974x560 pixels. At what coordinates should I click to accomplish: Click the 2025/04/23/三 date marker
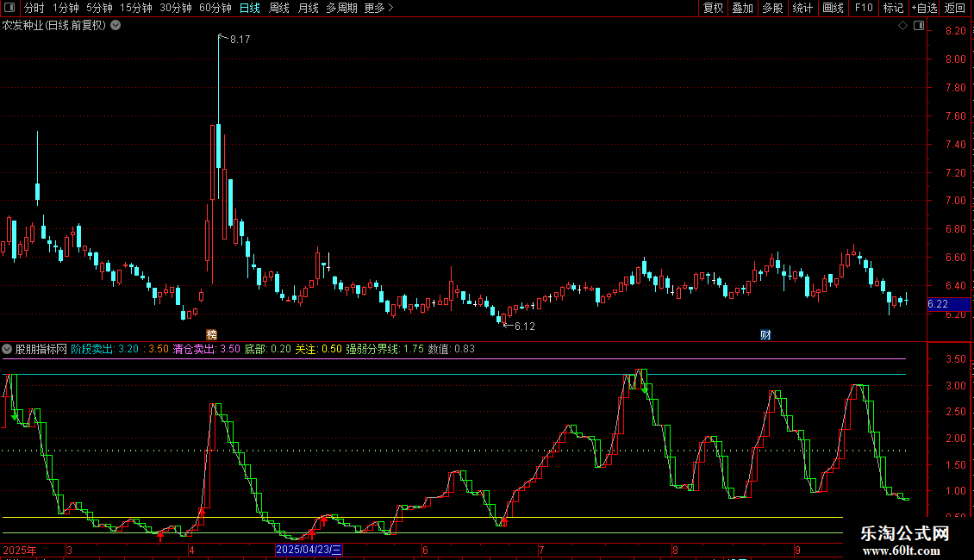pyautogui.click(x=309, y=550)
